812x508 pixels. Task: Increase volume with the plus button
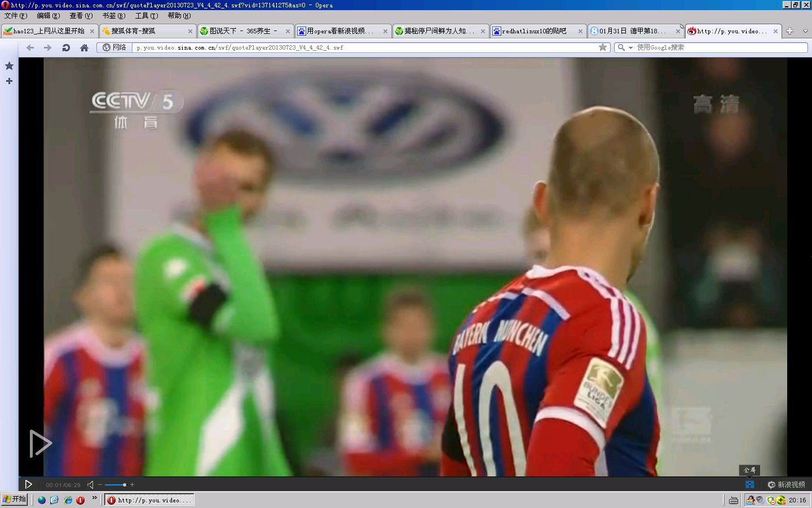point(132,485)
